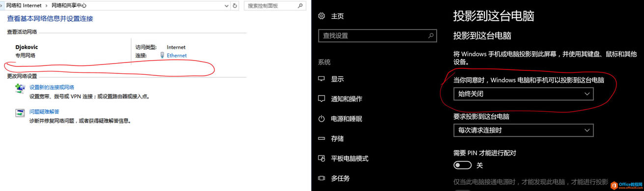Click the 系统 category heading in sidebar

(x=324, y=62)
